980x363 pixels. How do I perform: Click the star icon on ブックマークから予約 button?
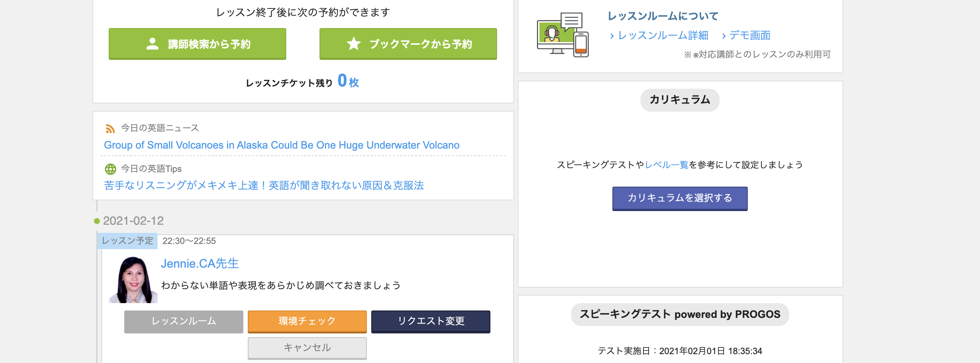[354, 44]
